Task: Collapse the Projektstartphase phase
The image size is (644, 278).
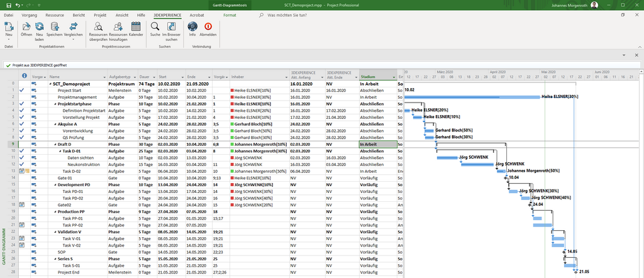Action: [55, 104]
